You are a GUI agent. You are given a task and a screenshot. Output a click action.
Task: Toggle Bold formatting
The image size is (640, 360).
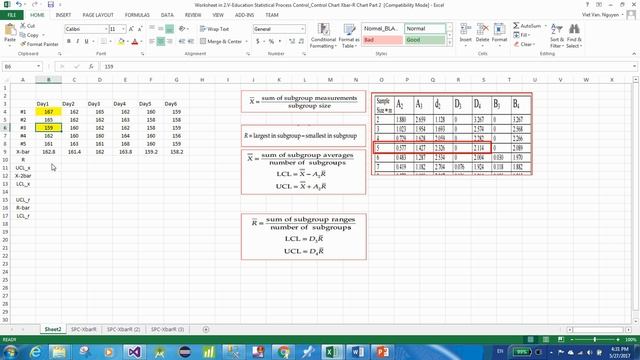coord(69,41)
